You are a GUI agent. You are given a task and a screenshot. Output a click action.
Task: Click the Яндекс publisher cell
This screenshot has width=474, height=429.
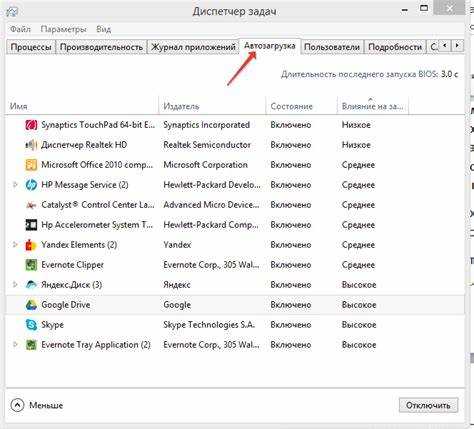click(177, 285)
